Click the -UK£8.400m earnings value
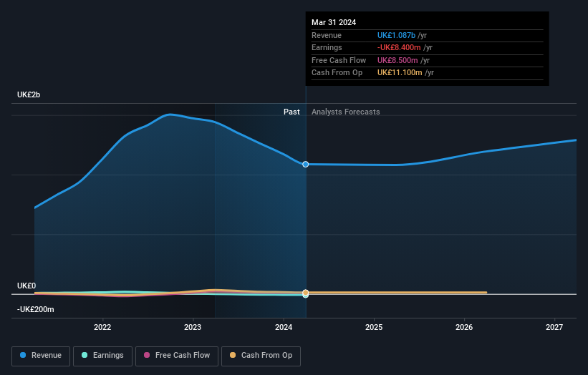This screenshot has width=588, height=375. click(399, 47)
